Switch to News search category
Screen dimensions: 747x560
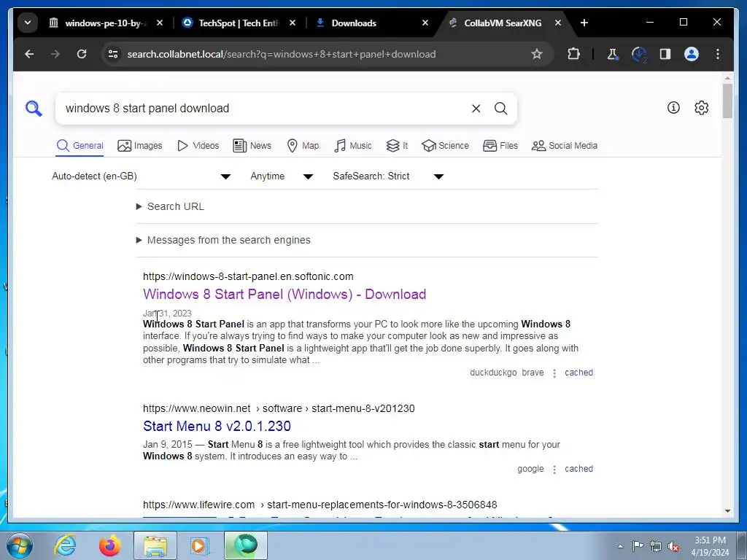click(252, 146)
